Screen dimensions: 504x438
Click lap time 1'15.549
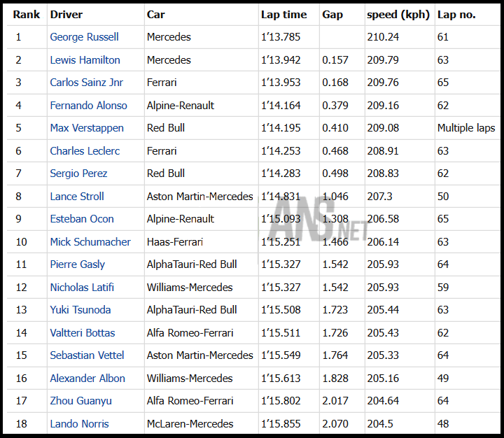point(281,355)
